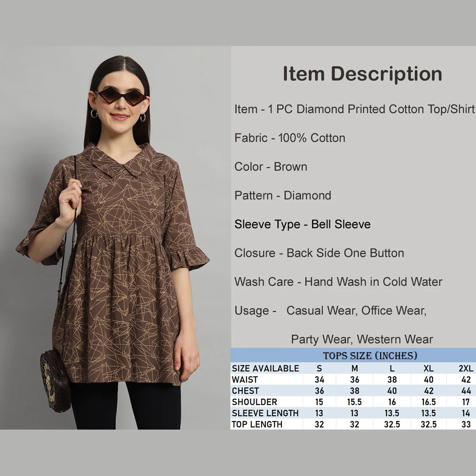The image size is (476, 476).
Task: Click the 'XL' size column header
Action: [x=429, y=369]
